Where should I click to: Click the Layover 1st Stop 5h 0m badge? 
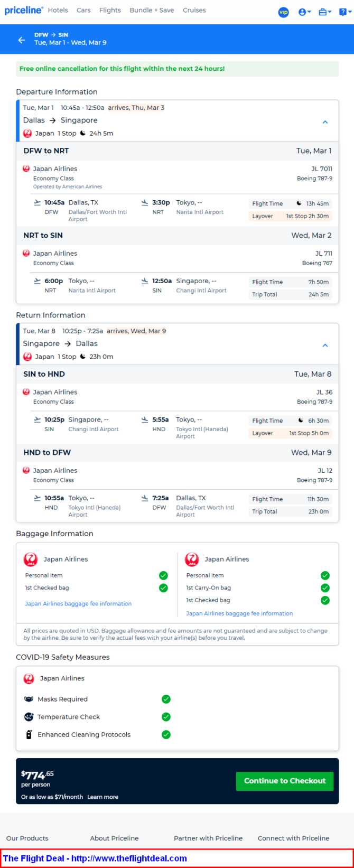point(290,433)
